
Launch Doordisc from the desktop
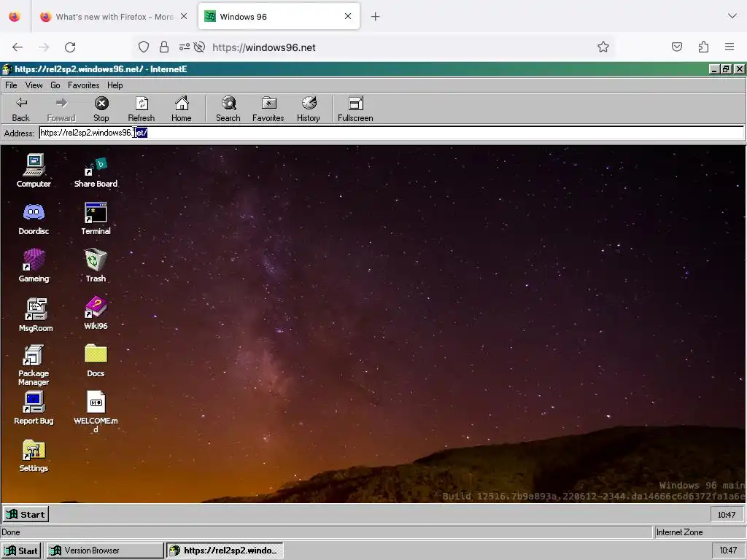pos(34,218)
